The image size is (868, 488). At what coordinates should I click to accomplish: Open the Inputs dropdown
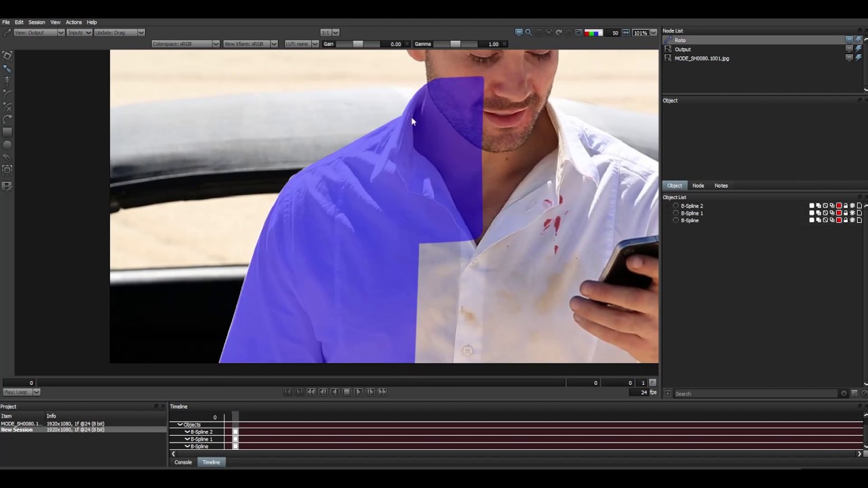click(x=79, y=33)
